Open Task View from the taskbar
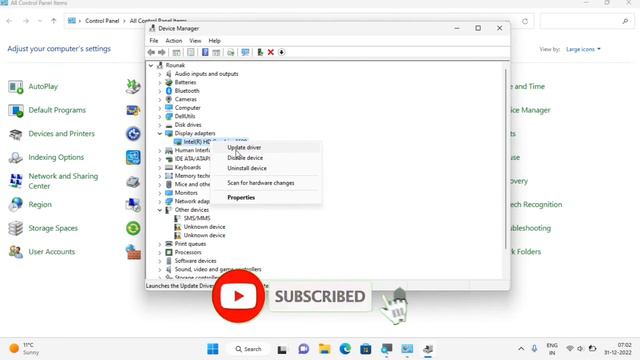The height and width of the screenshot is (360, 640). 282,349
